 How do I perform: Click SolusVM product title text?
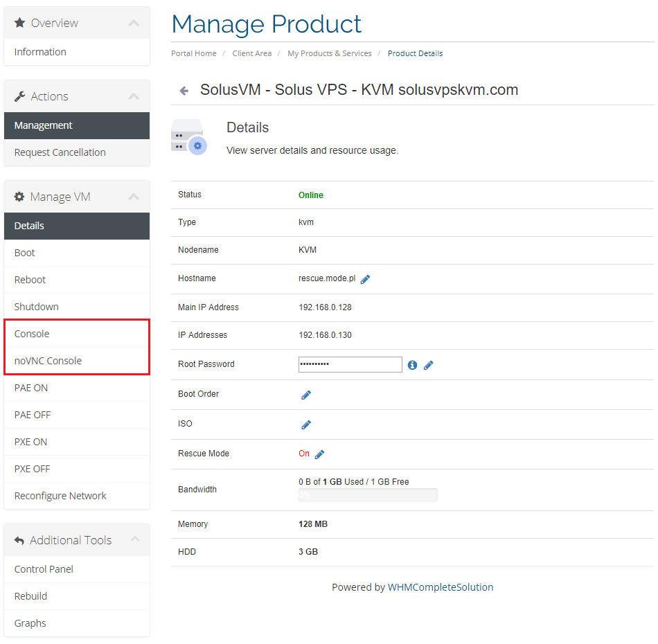tap(359, 90)
